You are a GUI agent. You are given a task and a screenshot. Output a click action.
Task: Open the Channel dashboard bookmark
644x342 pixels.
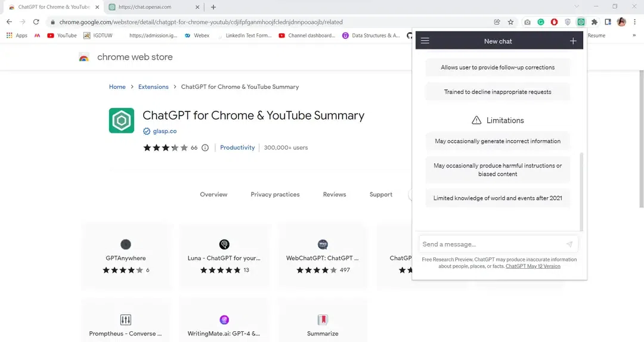(x=307, y=36)
